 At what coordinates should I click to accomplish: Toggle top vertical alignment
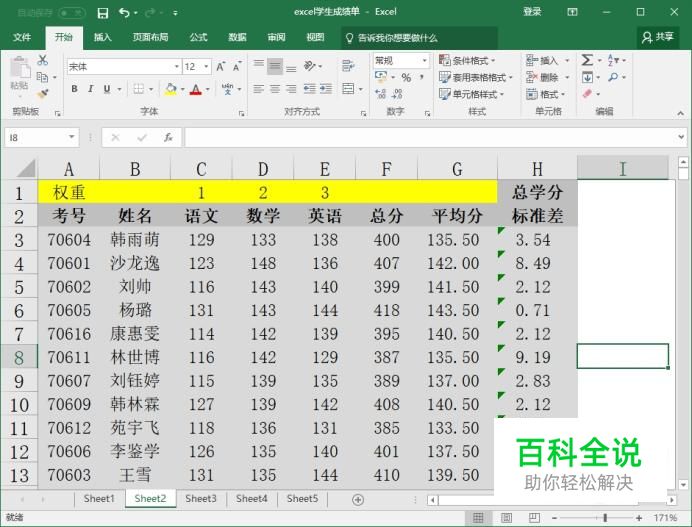pyautogui.click(x=259, y=64)
